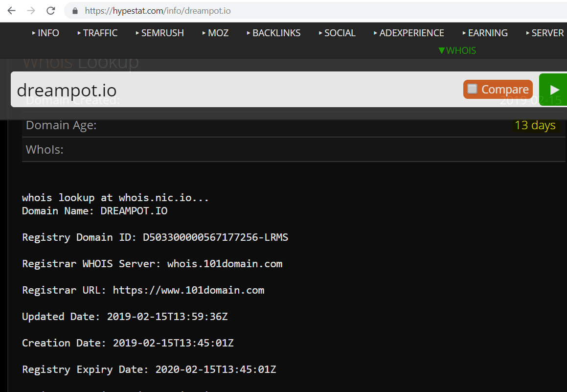Reload the hypestat page
Screen dimensions: 567x392
click(50, 10)
